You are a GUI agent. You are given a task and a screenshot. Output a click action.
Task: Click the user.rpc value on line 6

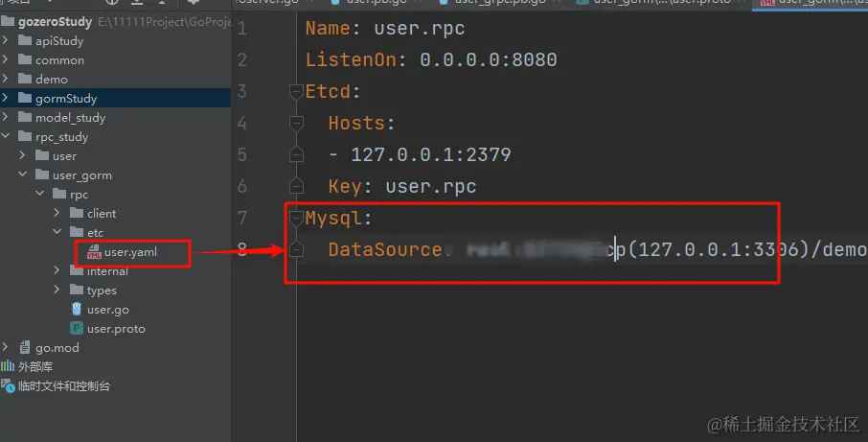(431, 187)
